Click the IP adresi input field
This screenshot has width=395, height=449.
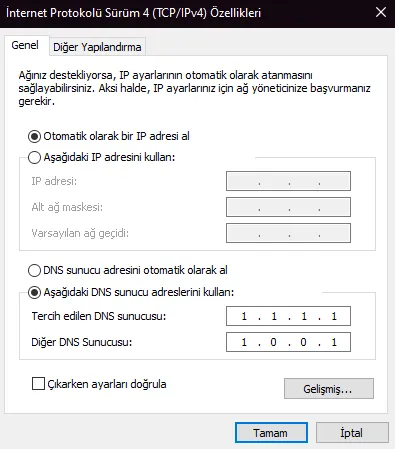[288, 181]
